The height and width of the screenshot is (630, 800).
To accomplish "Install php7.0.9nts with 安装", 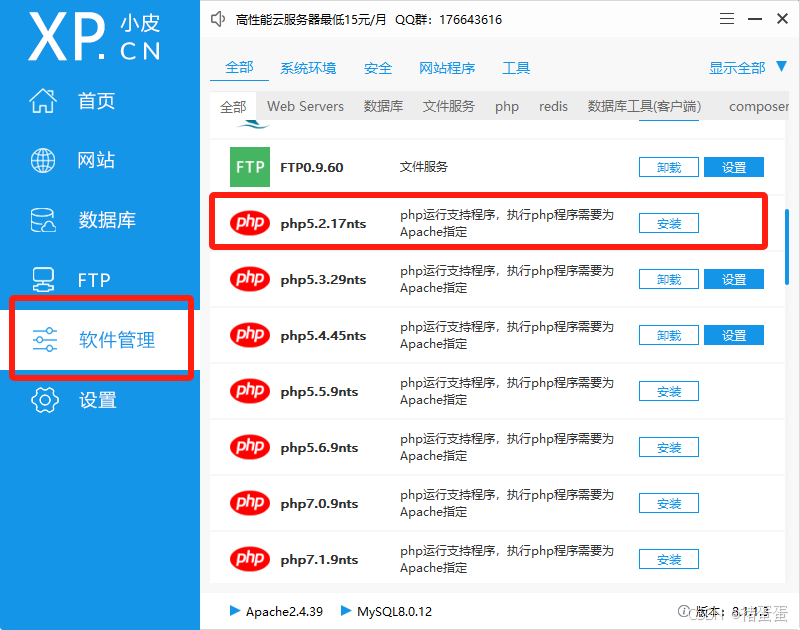I will [668, 503].
